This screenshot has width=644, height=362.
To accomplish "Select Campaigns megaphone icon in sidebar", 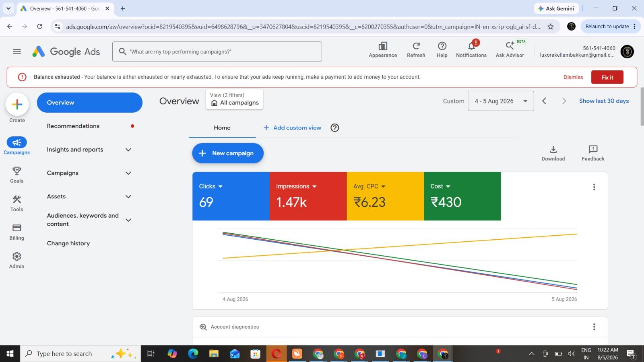I will pos(17,142).
